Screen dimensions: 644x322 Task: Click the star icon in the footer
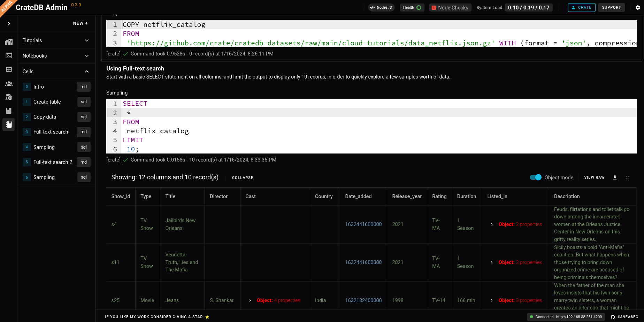point(207,317)
